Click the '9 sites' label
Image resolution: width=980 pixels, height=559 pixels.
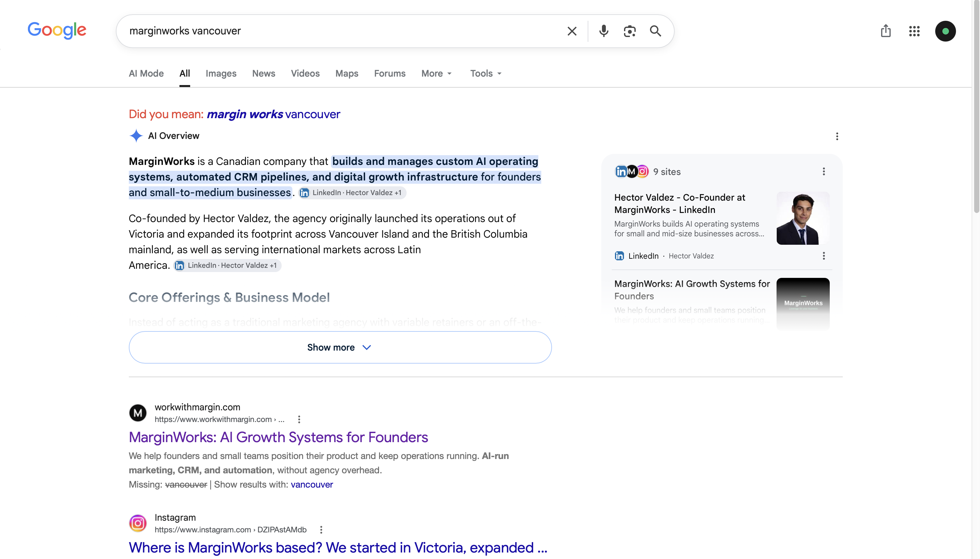click(667, 172)
